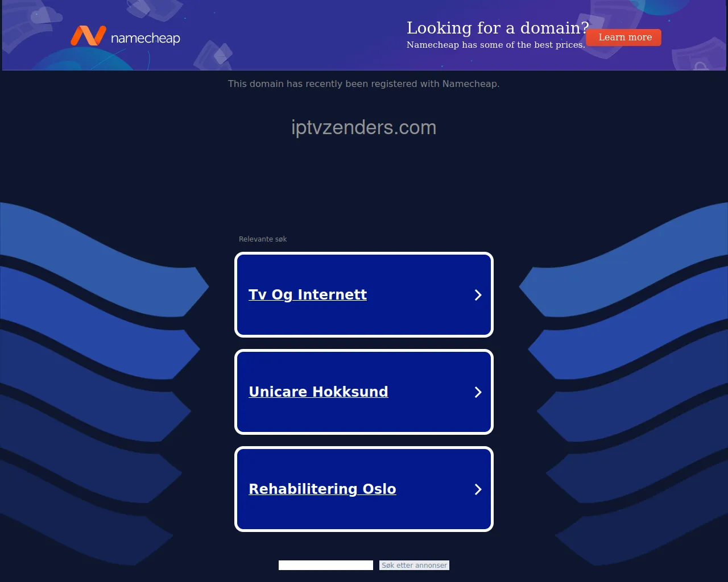This screenshot has height=582, width=728.
Task: Click the 'Looking for a domain?' headline
Action: tap(498, 28)
